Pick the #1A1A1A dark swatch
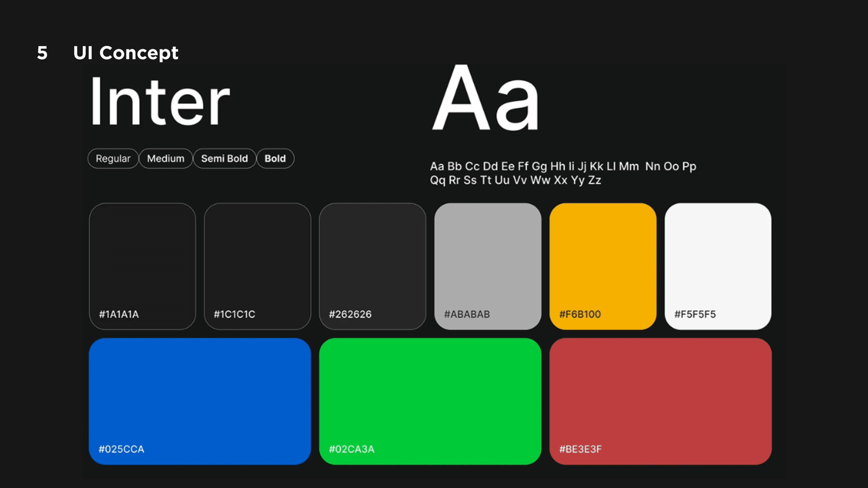The image size is (868, 488). (x=143, y=266)
